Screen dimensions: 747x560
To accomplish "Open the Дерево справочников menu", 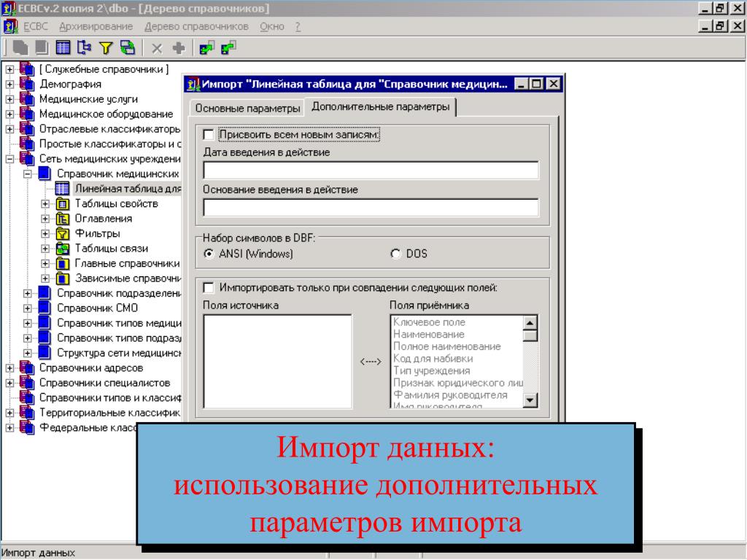I will pos(196,27).
